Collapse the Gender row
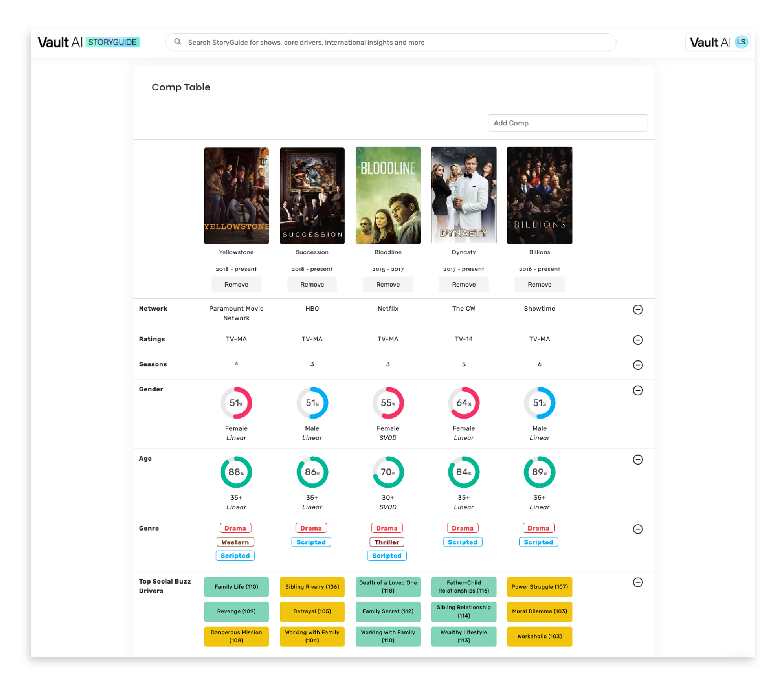The height and width of the screenshot is (687, 784). click(638, 390)
